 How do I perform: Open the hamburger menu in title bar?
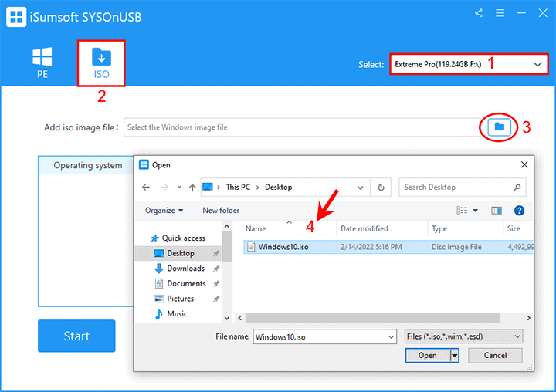pyautogui.click(x=500, y=13)
